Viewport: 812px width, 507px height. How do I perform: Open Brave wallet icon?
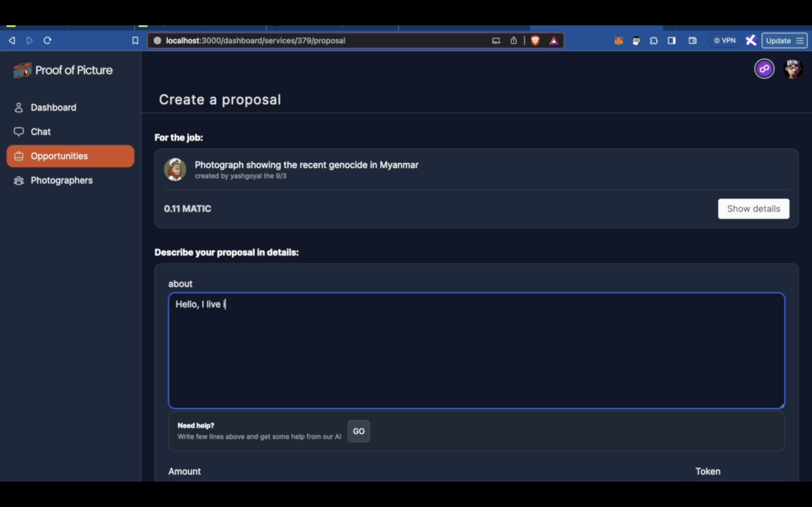692,41
